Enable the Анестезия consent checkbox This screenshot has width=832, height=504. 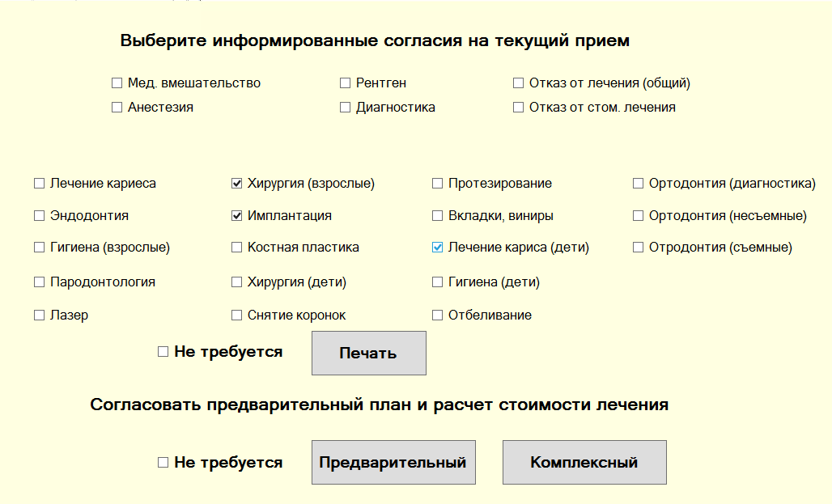click(x=117, y=108)
